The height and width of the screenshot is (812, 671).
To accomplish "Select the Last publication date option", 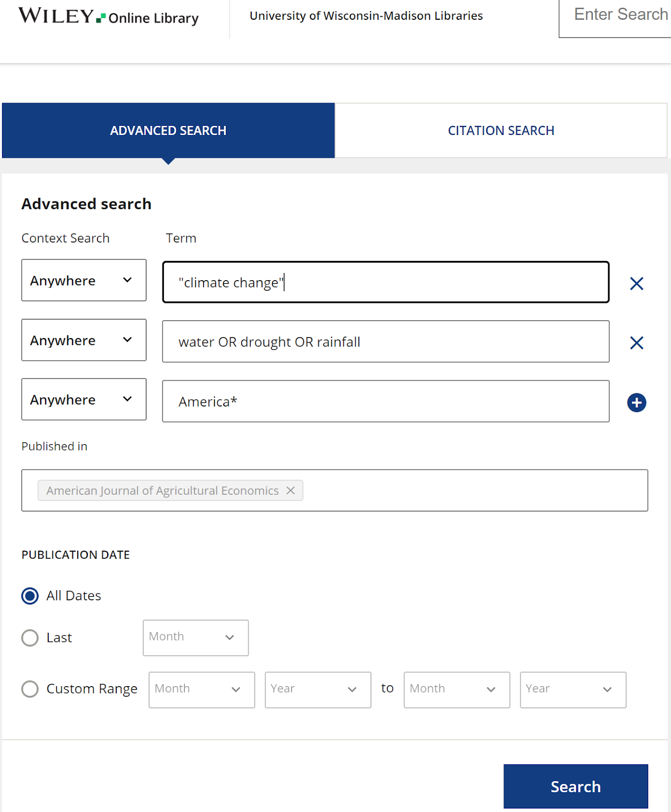I will pos(30,638).
